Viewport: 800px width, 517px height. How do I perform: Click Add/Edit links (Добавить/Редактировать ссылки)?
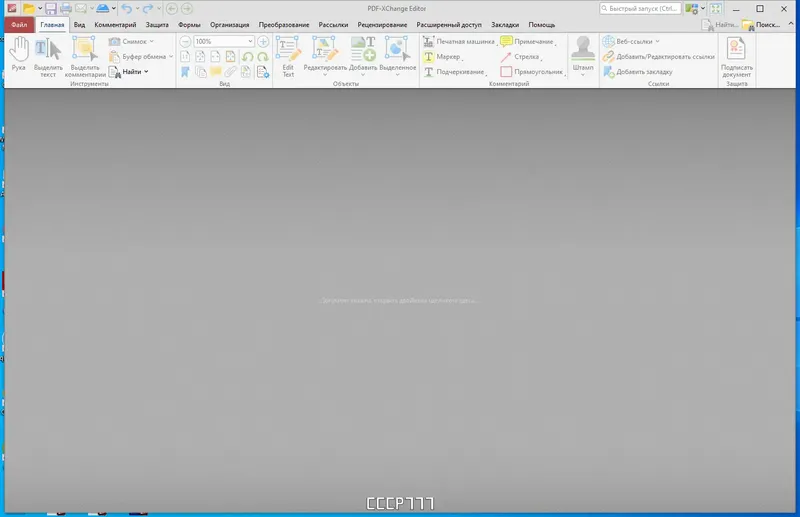[659, 57]
